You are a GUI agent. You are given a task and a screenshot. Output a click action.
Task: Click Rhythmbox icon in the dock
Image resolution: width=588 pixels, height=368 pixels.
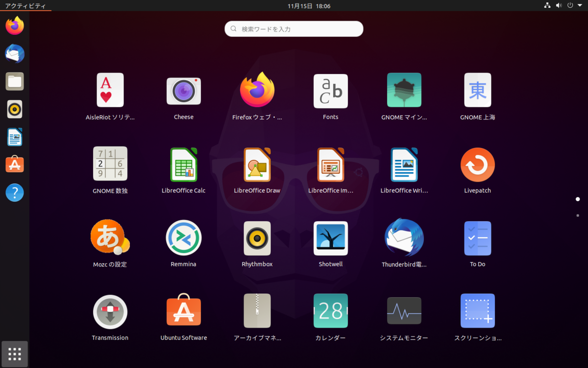click(x=15, y=109)
